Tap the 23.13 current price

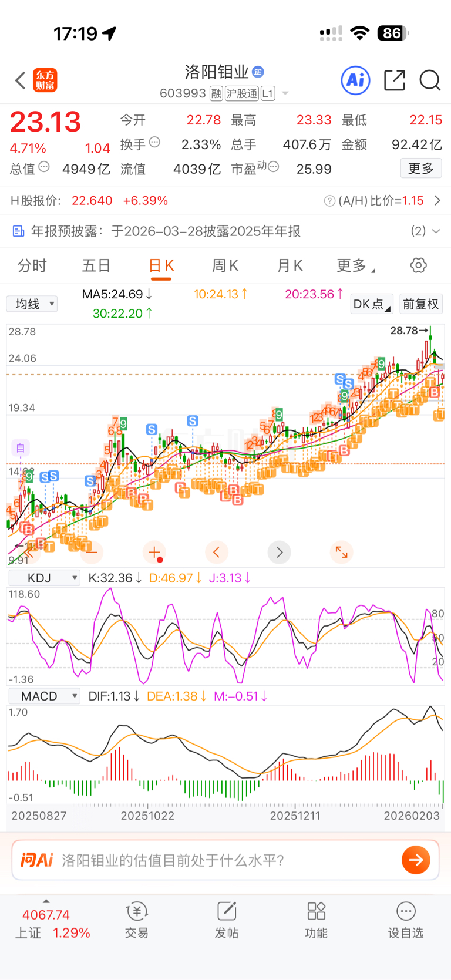[x=45, y=122]
